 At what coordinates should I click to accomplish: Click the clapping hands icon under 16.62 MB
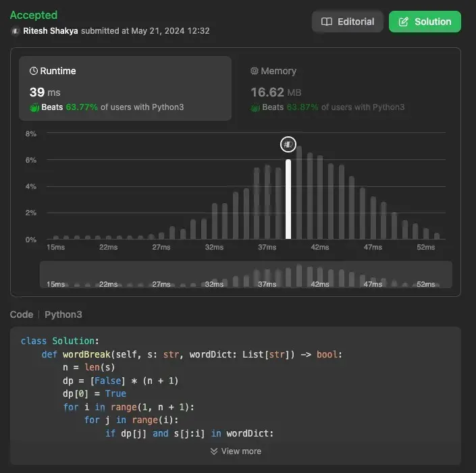click(x=255, y=107)
